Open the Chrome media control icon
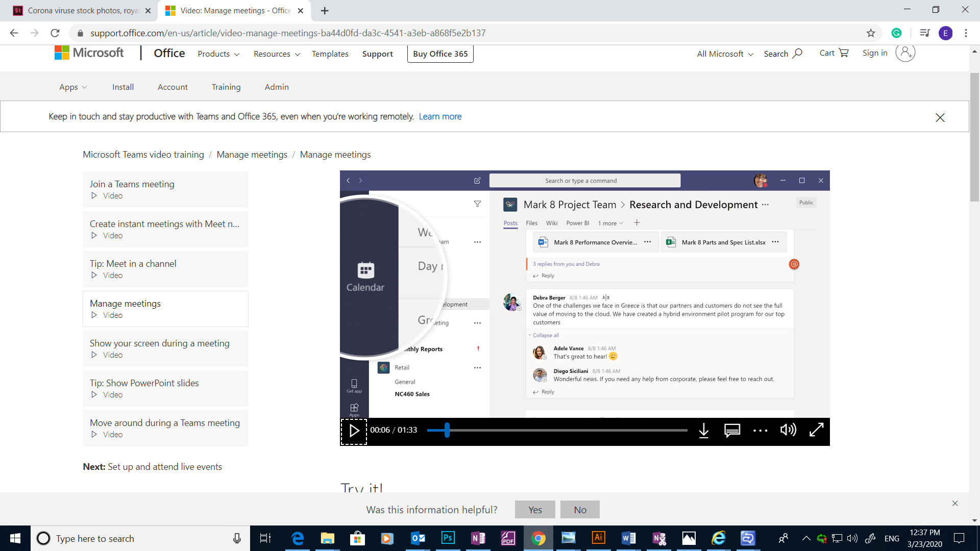 924,33
